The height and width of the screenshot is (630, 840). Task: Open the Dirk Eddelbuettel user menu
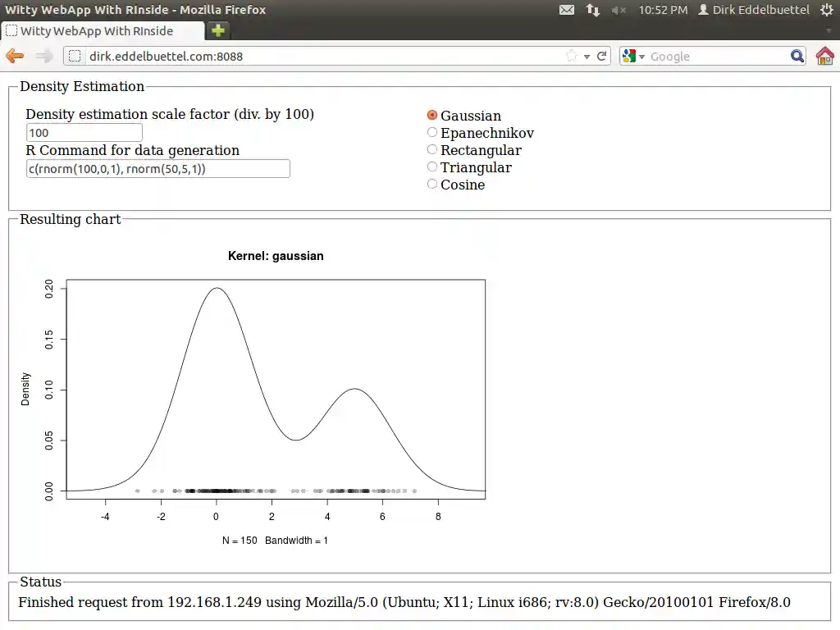point(754,10)
